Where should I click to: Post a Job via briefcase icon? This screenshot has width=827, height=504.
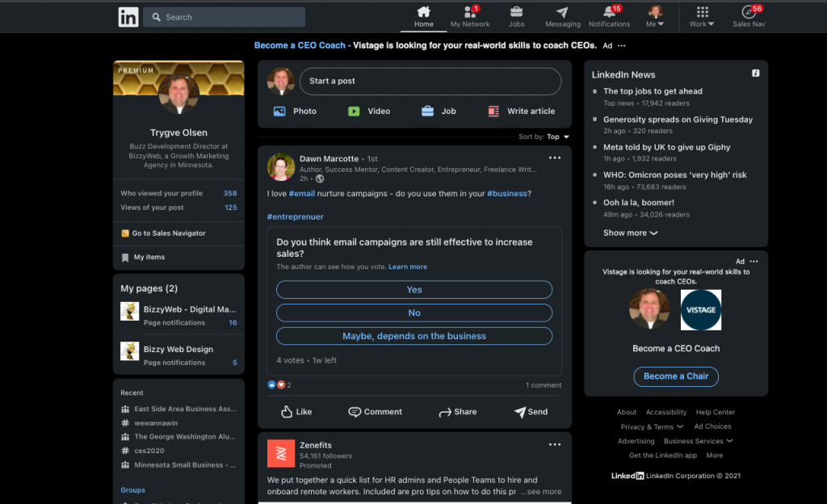click(427, 111)
